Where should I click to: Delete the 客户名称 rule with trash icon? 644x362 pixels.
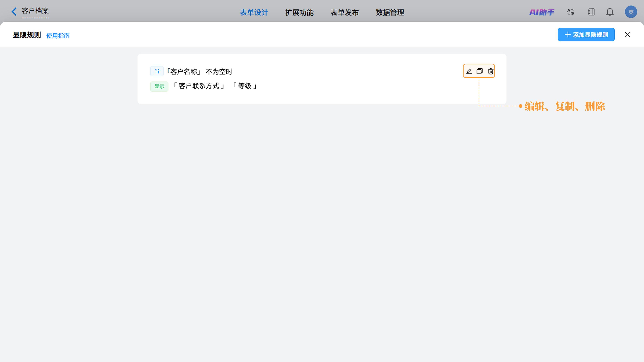point(491,71)
